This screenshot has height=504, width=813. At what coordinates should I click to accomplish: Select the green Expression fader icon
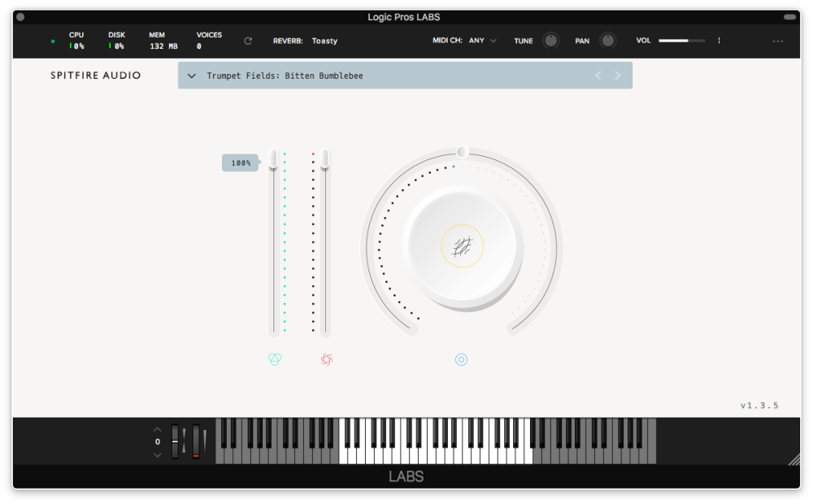point(275,358)
